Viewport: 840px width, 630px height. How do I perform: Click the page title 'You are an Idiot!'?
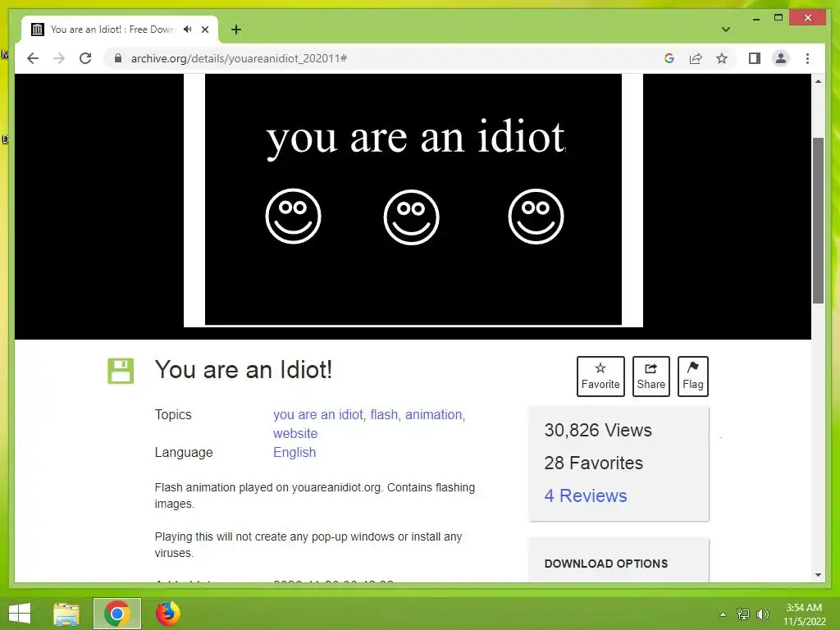click(x=244, y=370)
